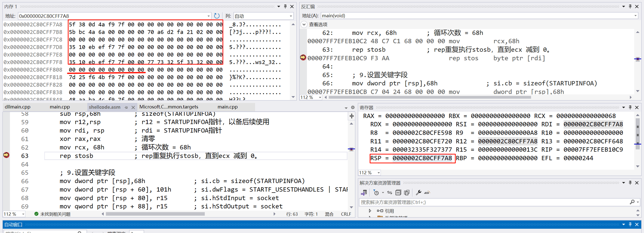
Task: Click the Preview Selected Items icon
Action: (x=427, y=193)
